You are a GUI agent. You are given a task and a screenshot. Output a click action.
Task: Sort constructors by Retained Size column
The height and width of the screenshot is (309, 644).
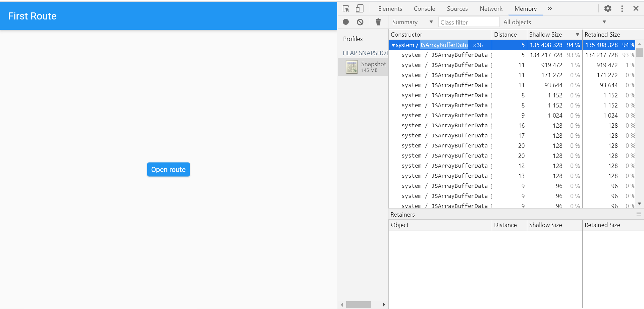pos(602,34)
